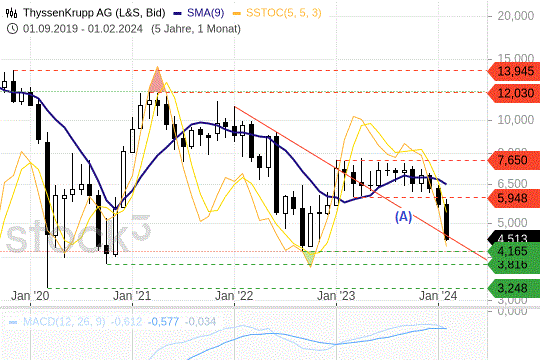The image size is (540, 360).
Task: Click the 12,030 red resistance price tag
Action: 514,93
